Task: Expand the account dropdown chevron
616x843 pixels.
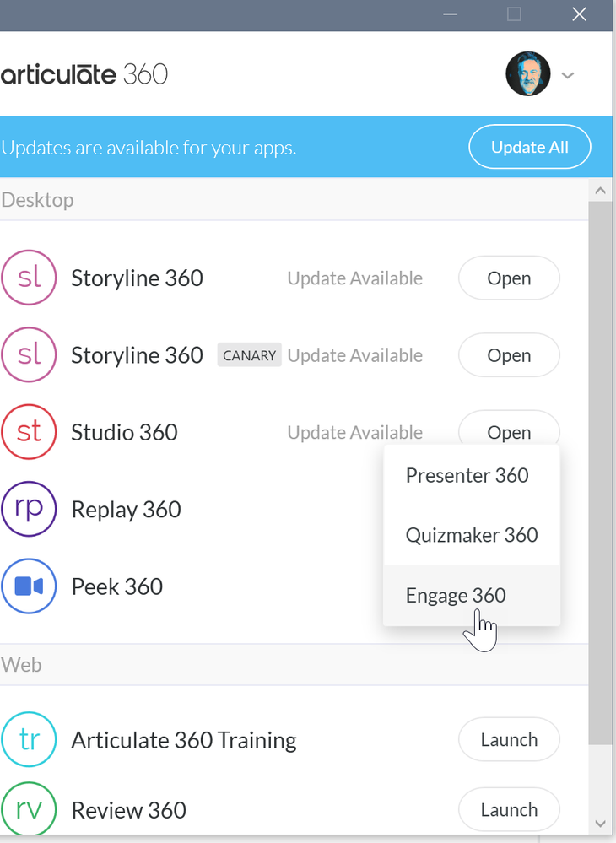Action: [568, 75]
